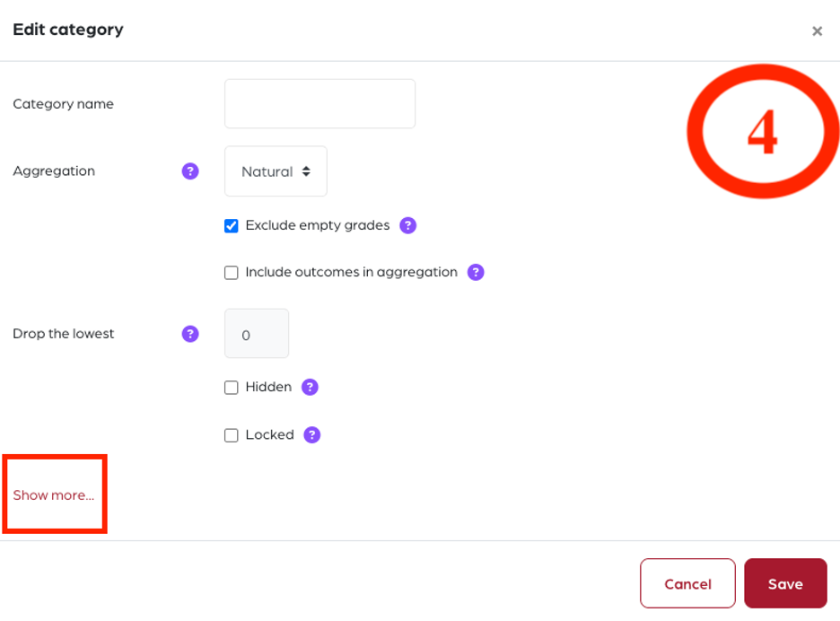The image size is (840, 621).
Task: Click the red circled number 4 annotation
Action: click(763, 131)
